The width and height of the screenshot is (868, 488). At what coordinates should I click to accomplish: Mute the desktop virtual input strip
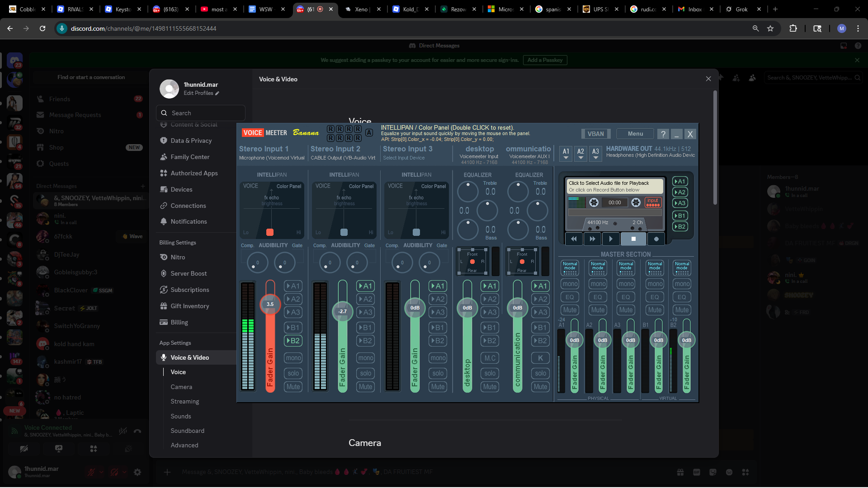coord(490,387)
